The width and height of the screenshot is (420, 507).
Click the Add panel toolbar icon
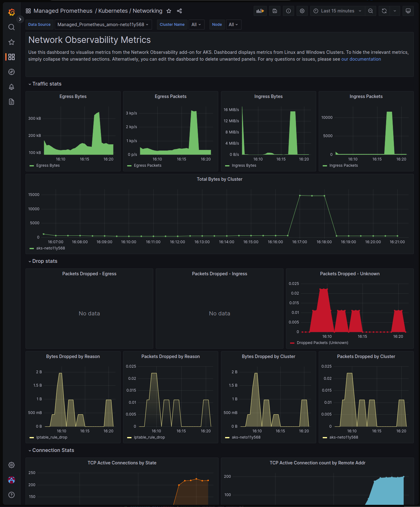(260, 11)
